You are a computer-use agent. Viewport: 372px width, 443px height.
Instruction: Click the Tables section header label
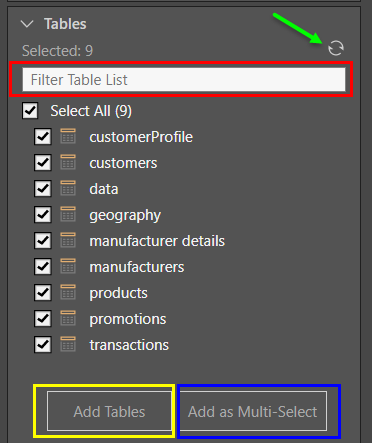coord(65,24)
